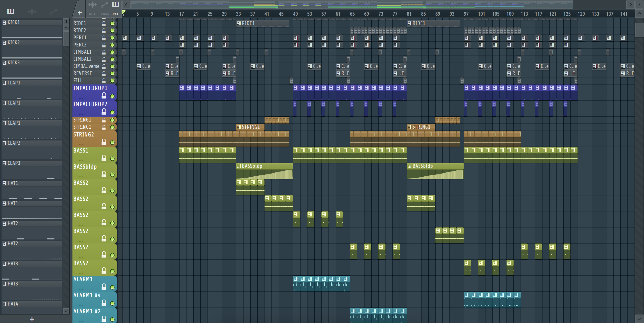Click the green playhead marker at bar 1

(x=123, y=12)
